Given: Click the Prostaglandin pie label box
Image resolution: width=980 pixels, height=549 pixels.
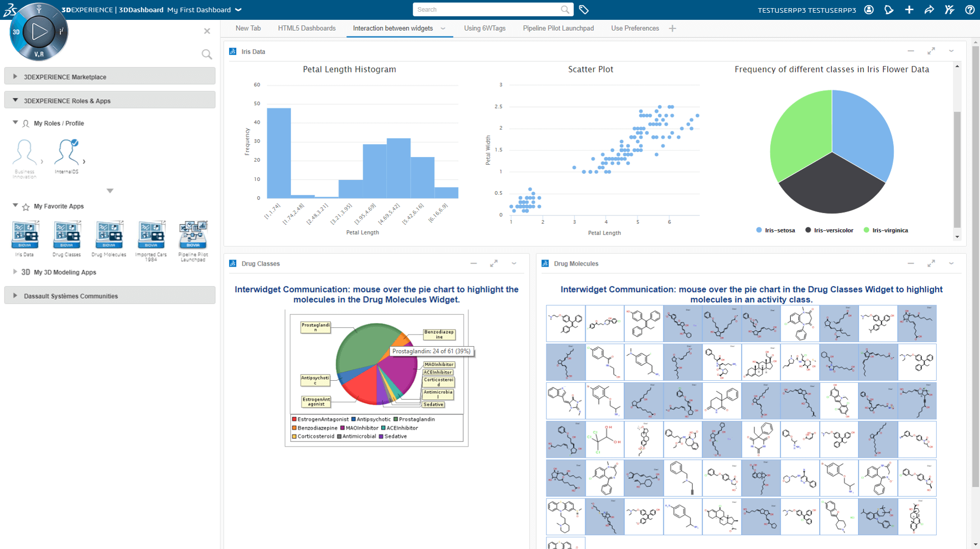Looking at the screenshot, I should [x=315, y=327].
